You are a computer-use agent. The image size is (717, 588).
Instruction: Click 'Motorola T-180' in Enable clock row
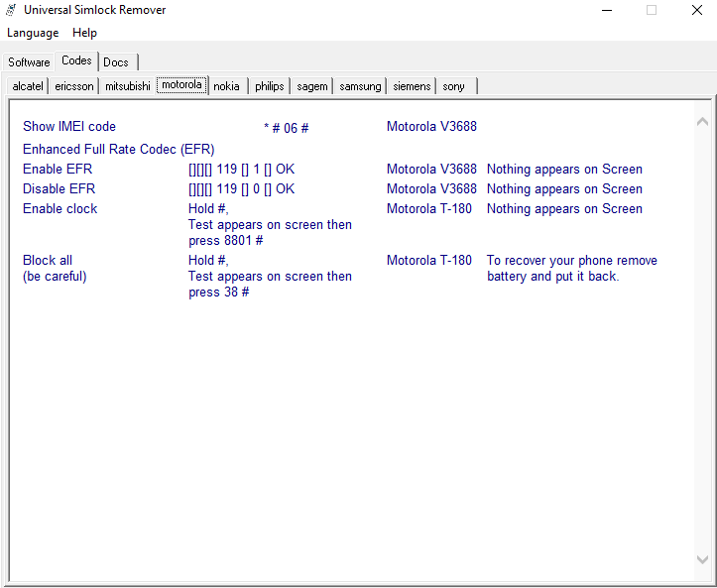(x=429, y=209)
